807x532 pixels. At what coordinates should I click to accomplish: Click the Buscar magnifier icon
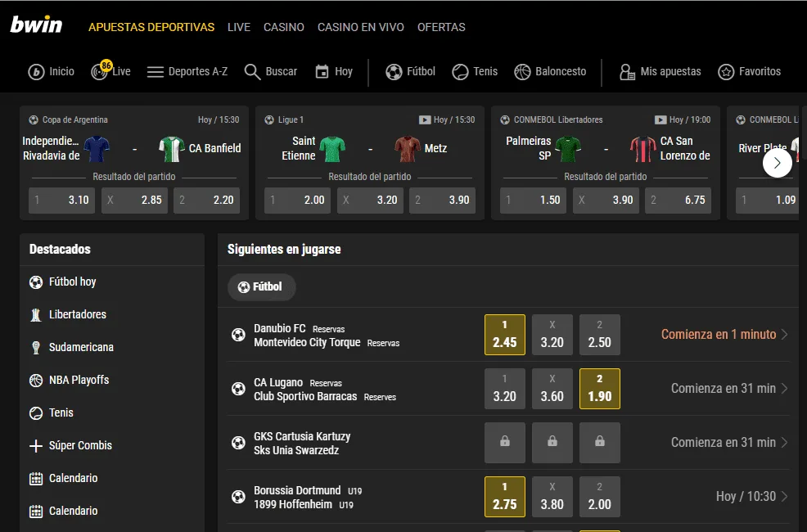[x=252, y=72]
